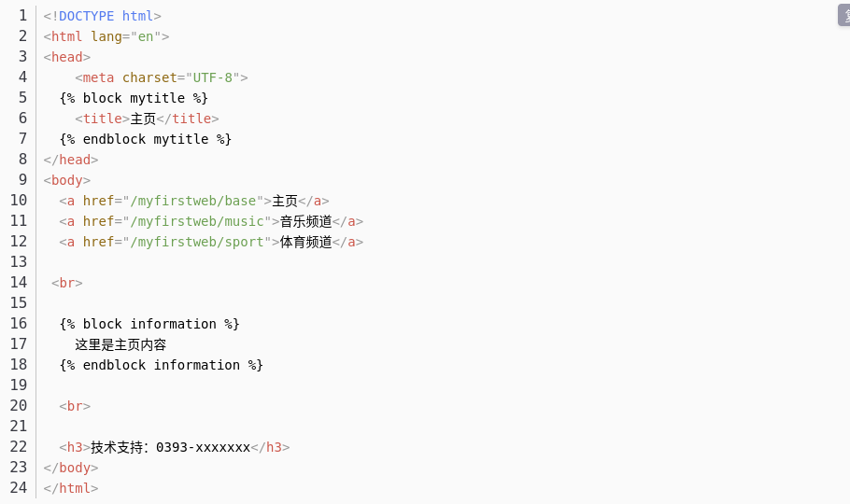The height and width of the screenshot is (504, 850).
Task: Click the 主页 text inside the title tag
Action: click(x=143, y=119)
